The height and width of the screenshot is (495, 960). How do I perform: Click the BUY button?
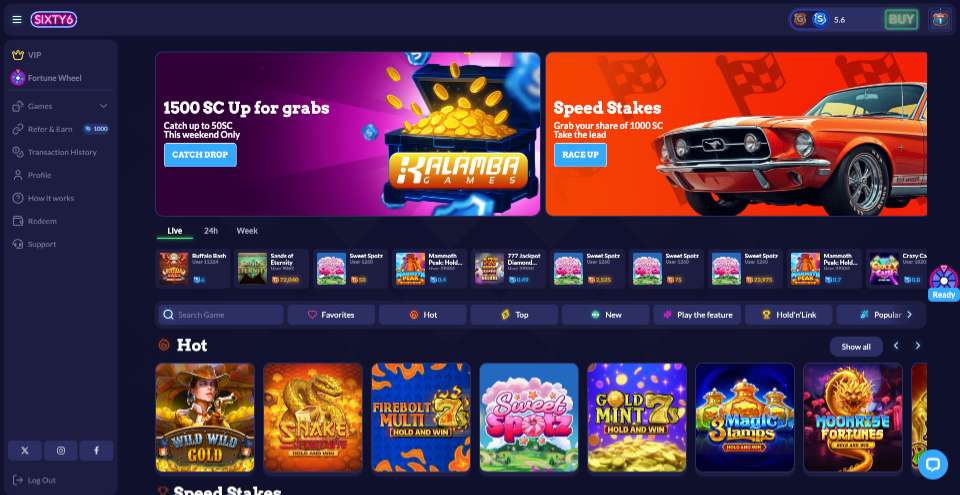(901, 20)
